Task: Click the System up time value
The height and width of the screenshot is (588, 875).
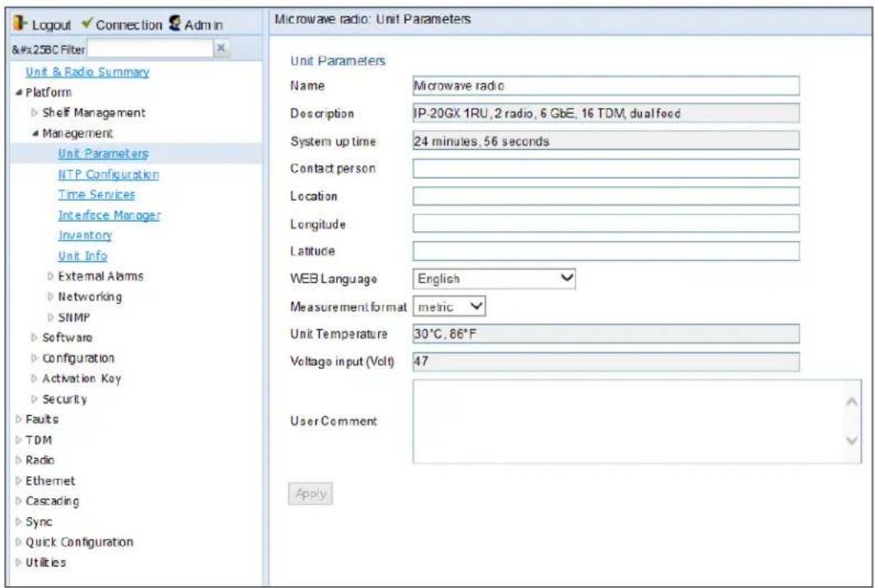Action: pyautogui.click(x=606, y=141)
